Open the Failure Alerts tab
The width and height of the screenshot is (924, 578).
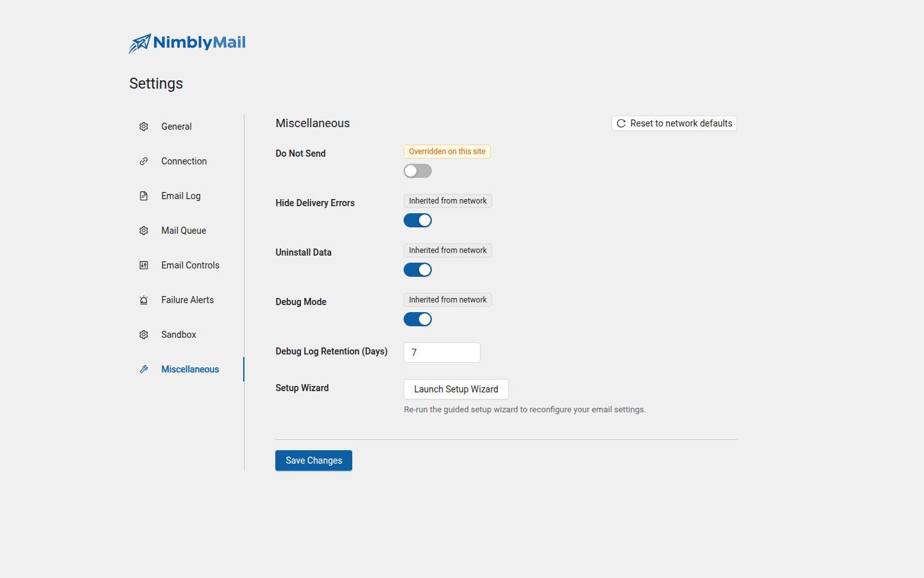point(186,300)
